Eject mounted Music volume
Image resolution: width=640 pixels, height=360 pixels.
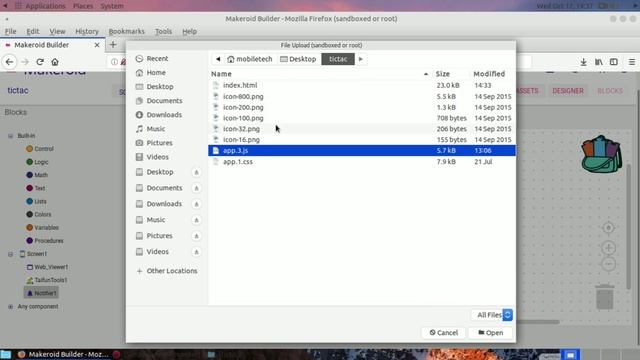tap(196, 220)
